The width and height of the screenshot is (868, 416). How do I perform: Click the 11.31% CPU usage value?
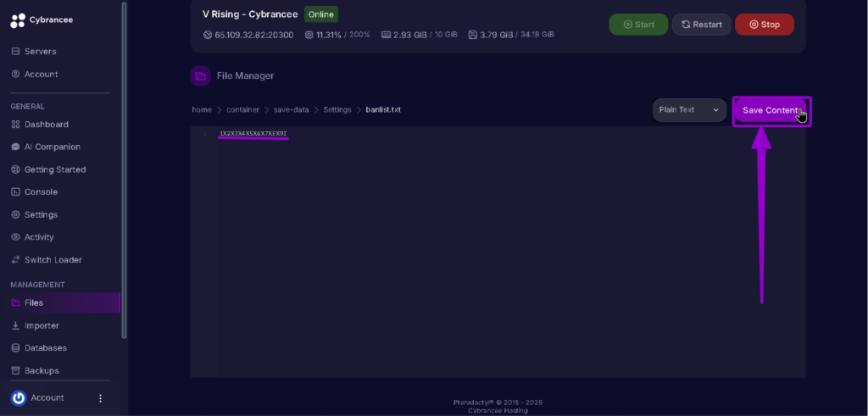pos(329,35)
